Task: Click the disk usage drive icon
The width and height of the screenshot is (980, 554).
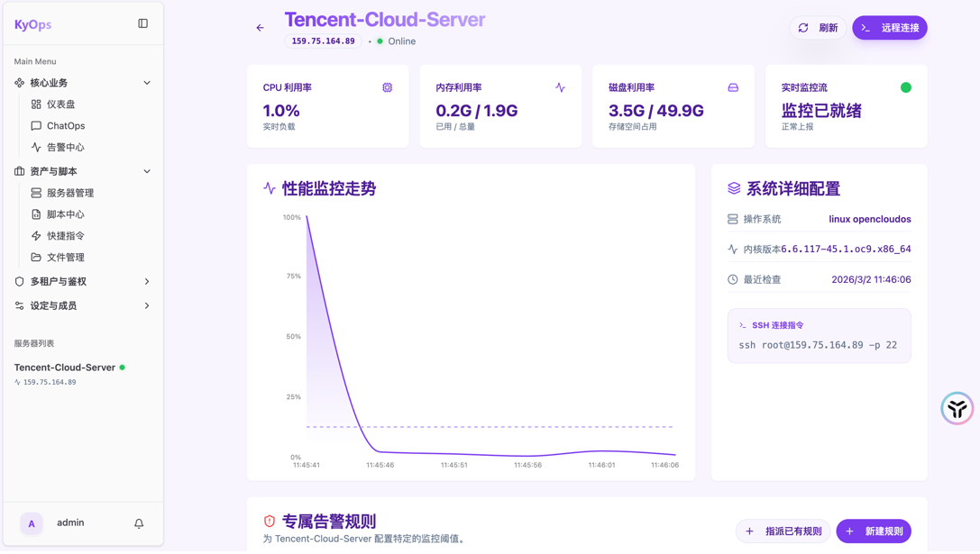Action: (733, 87)
